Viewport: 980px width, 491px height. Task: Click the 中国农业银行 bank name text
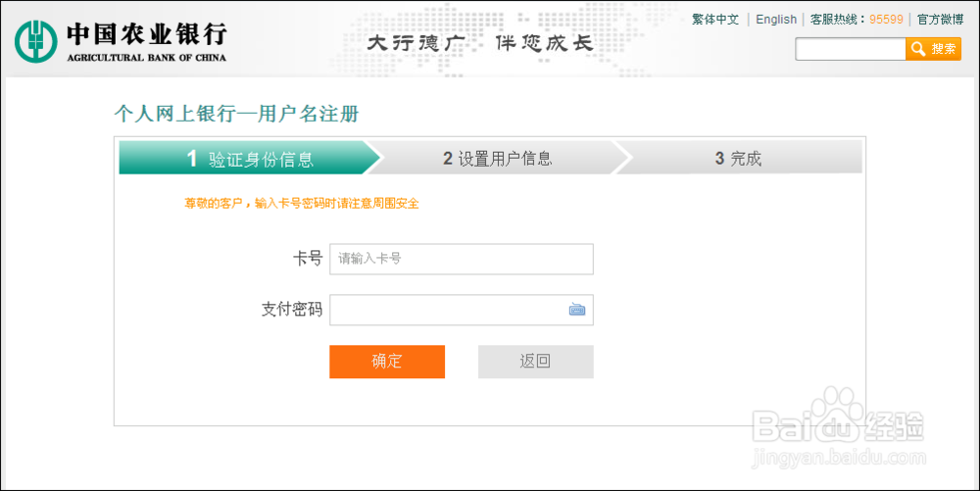(x=147, y=34)
